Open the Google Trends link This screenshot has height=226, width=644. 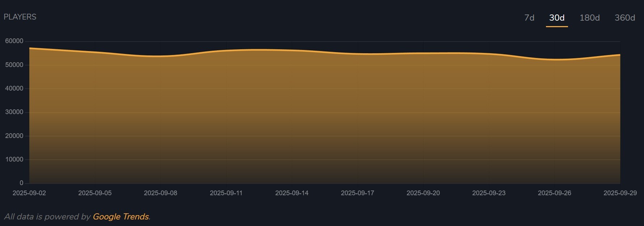[x=121, y=217]
